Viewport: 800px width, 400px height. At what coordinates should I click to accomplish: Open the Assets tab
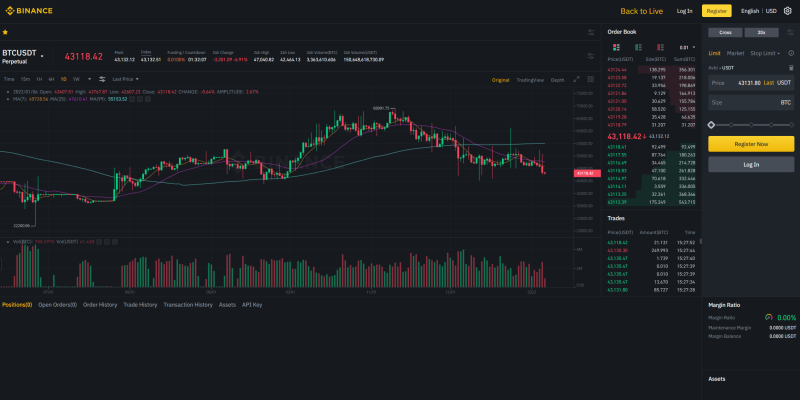pyautogui.click(x=227, y=305)
